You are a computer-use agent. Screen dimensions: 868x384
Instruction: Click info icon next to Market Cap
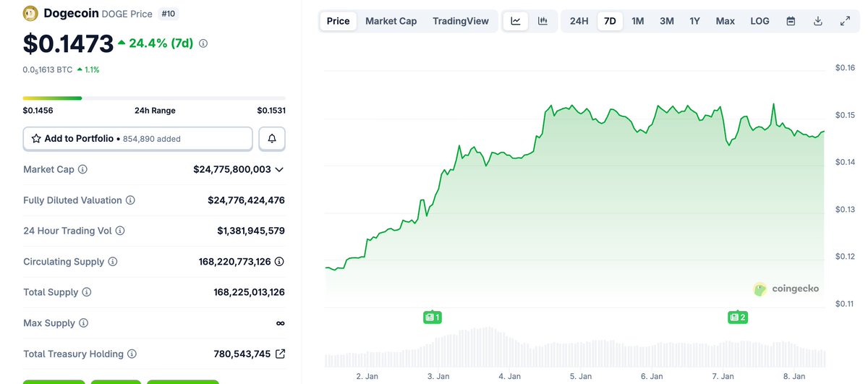(x=82, y=169)
